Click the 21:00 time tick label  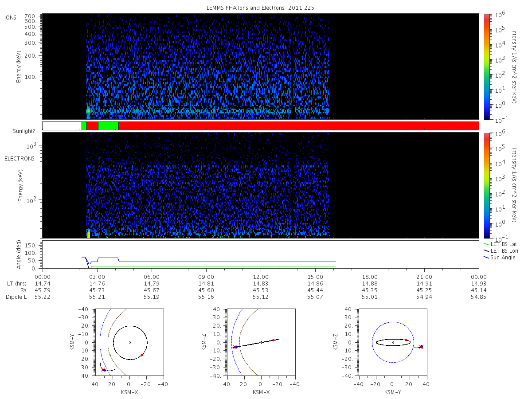424,277
